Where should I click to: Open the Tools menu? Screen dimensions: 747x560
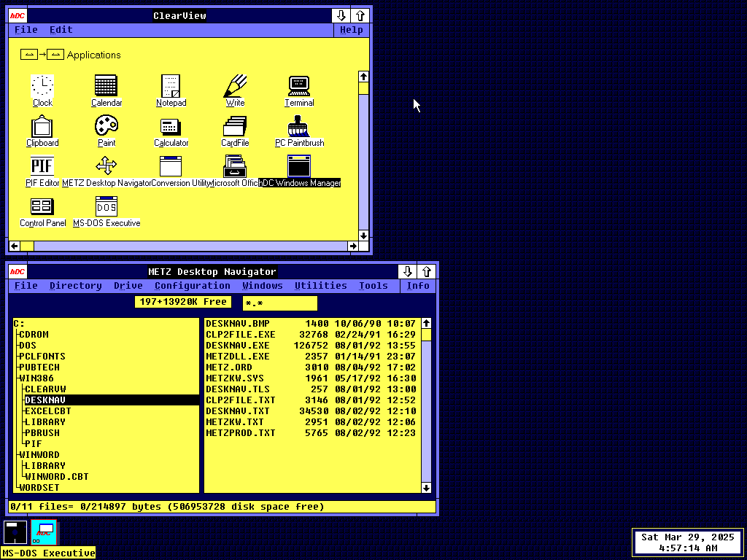[x=373, y=286]
